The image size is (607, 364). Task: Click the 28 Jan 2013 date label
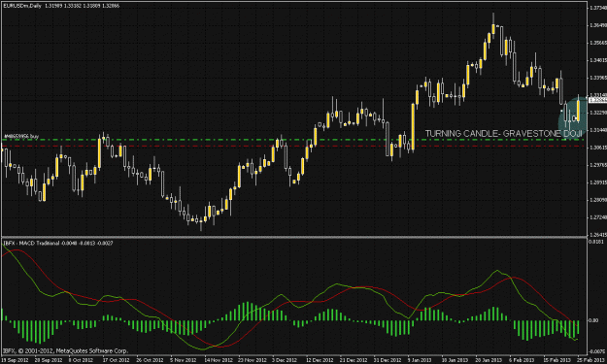[489, 360]
